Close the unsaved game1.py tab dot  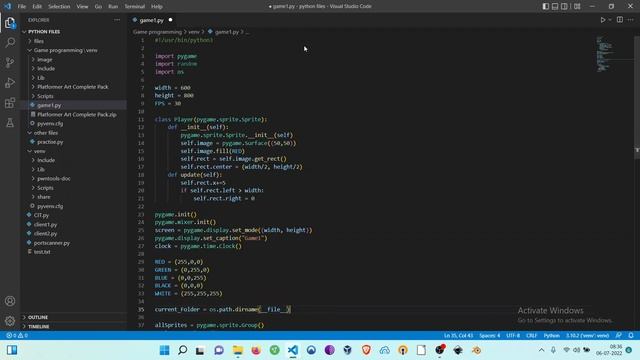[x=170, y=20]
